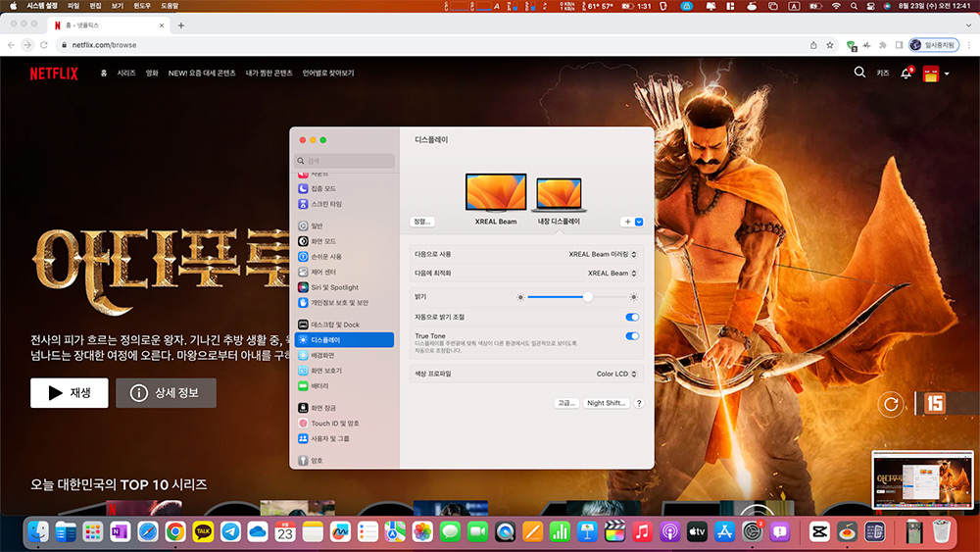Open the 도움말 menu
This screenshot has height=552, width=980.
coord(170,6)
